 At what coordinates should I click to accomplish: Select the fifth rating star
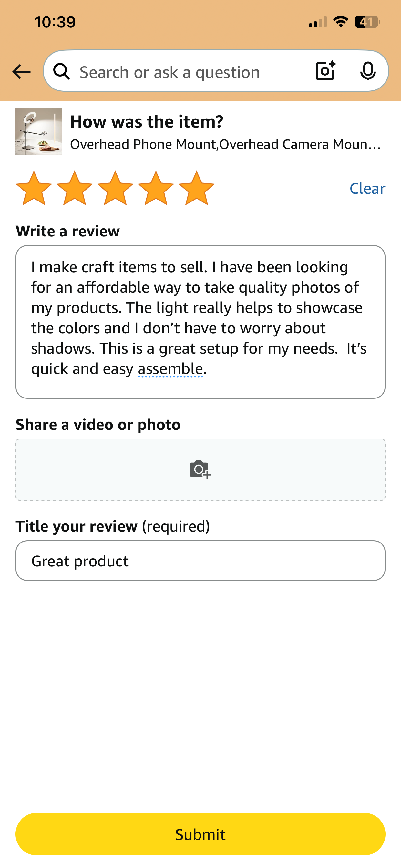(196, 188)
